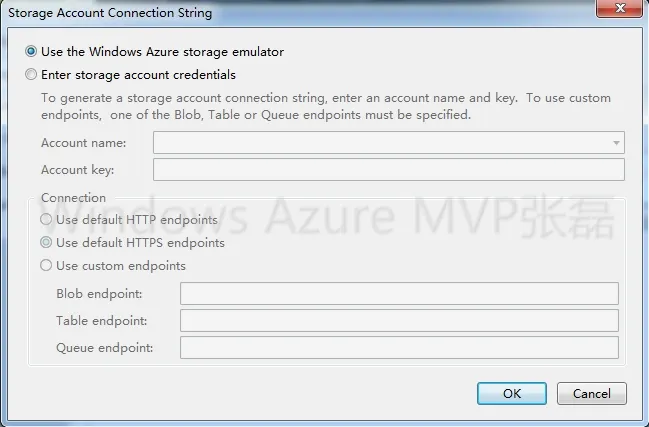Close the Storage Account Connection String dialog
This screenshot has width=649, height=427.
(622, 9)
